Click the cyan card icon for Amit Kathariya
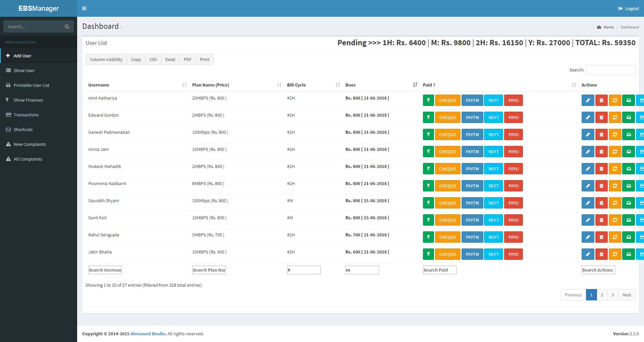644x342 pixels. (640, 100)
